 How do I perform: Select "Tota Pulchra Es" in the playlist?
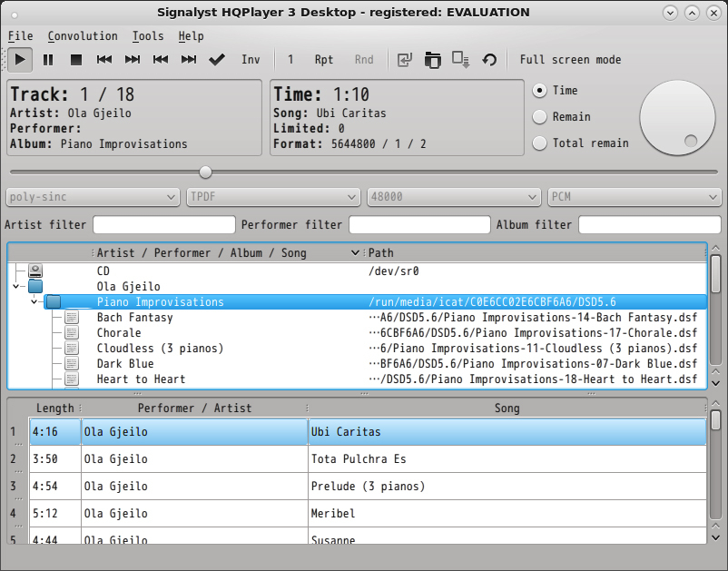[359, 459]
